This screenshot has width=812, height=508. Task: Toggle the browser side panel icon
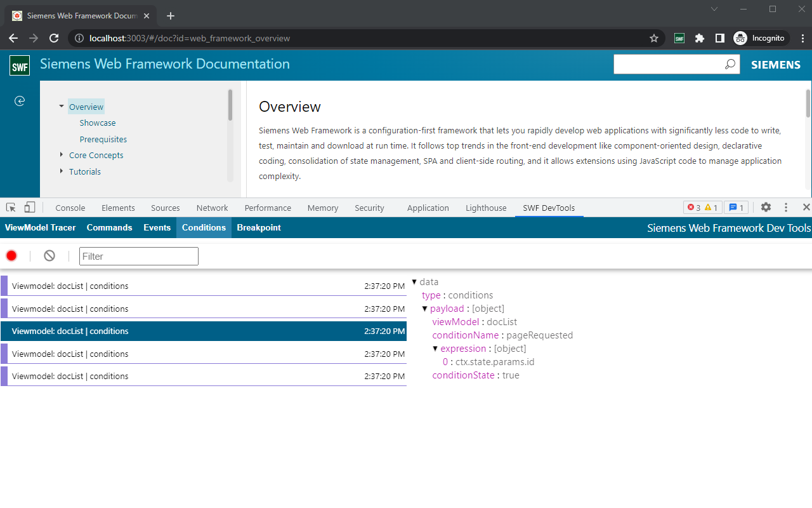point(719,38)
